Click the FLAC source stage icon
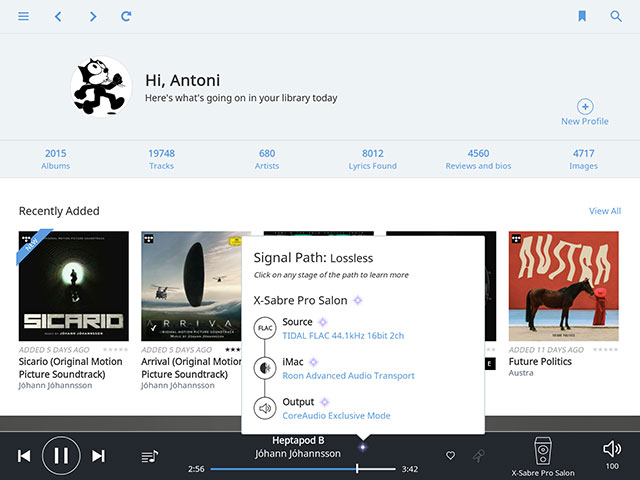This screenshot has width=640, height=480. click(x=265, y=328)
